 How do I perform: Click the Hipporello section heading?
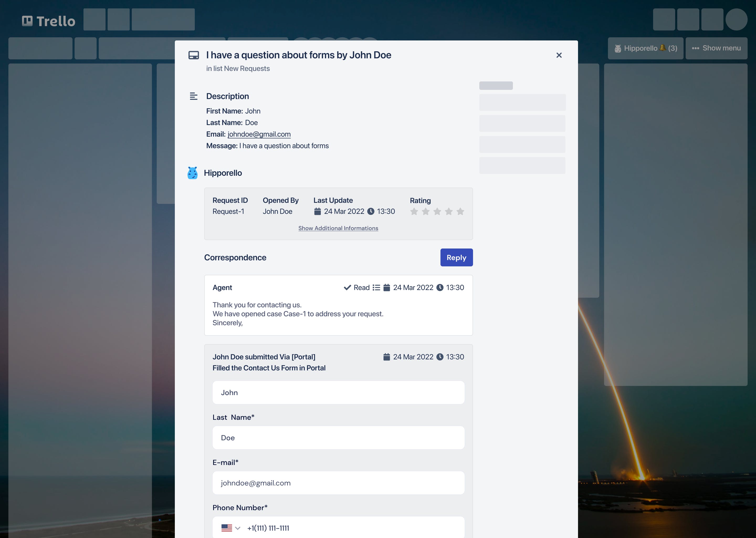click(x=223, y=173)
